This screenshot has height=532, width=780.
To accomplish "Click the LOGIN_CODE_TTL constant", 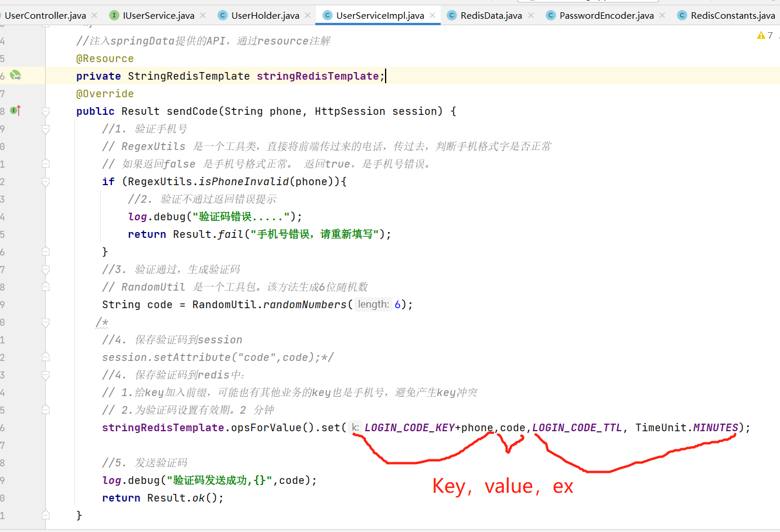I will pos(577,428).
